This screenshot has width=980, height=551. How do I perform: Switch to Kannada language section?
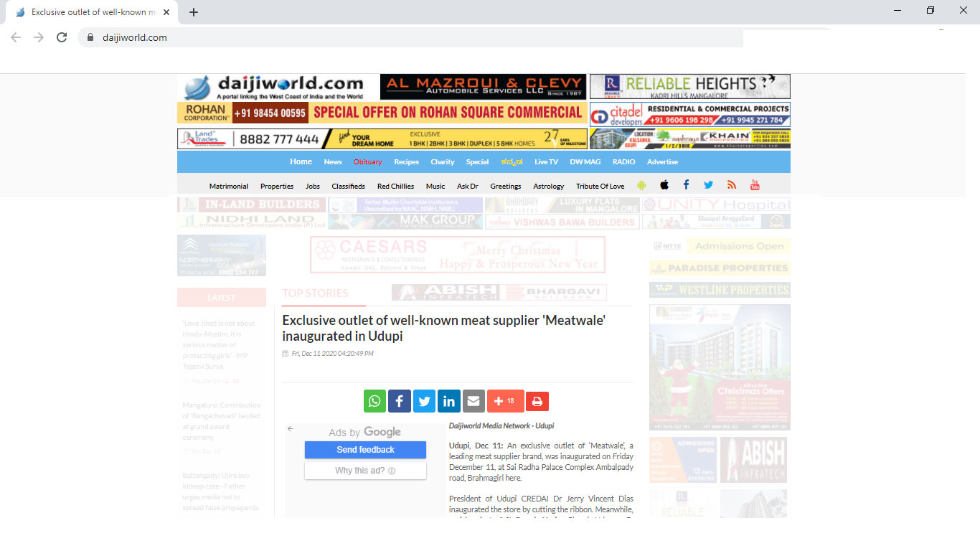512,162
